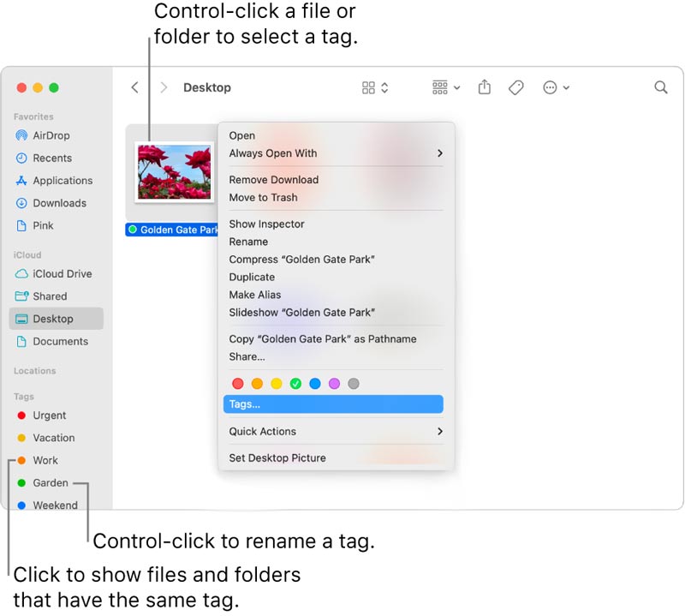Screen dimensions: 685x616
Task: Apply the purple tag color dot
Action: pyautogui.click(x=334, y=384)
